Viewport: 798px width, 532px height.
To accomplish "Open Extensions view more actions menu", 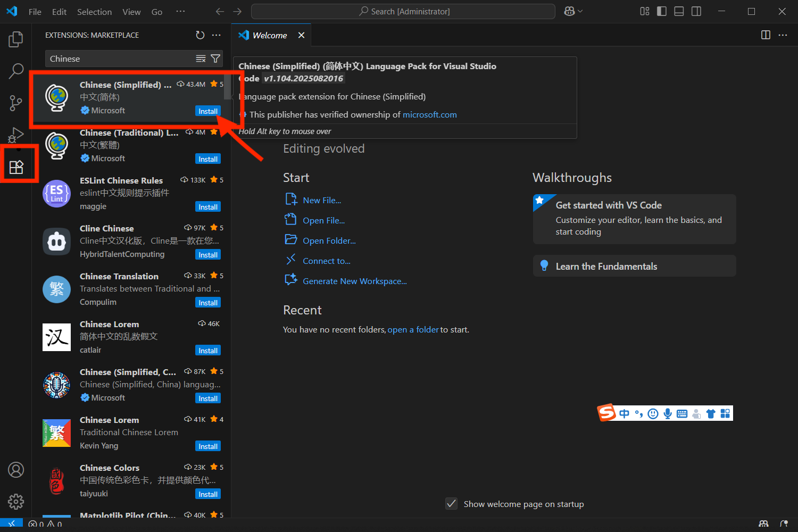I will tap(216, 35).
